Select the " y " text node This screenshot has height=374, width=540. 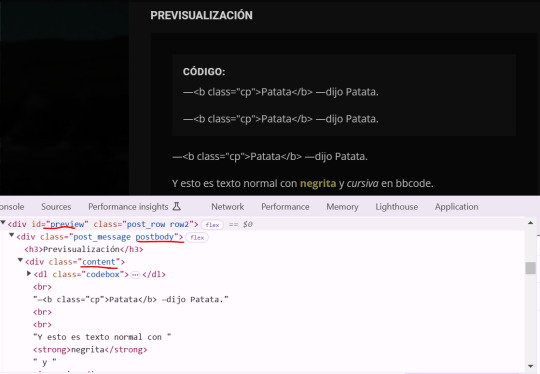click(x=45, y=362)
